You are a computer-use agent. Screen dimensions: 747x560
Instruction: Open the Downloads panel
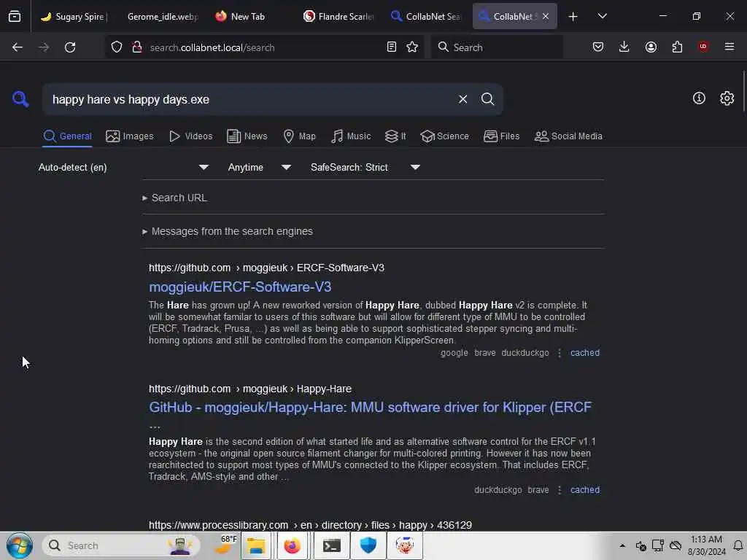[624, 47]
